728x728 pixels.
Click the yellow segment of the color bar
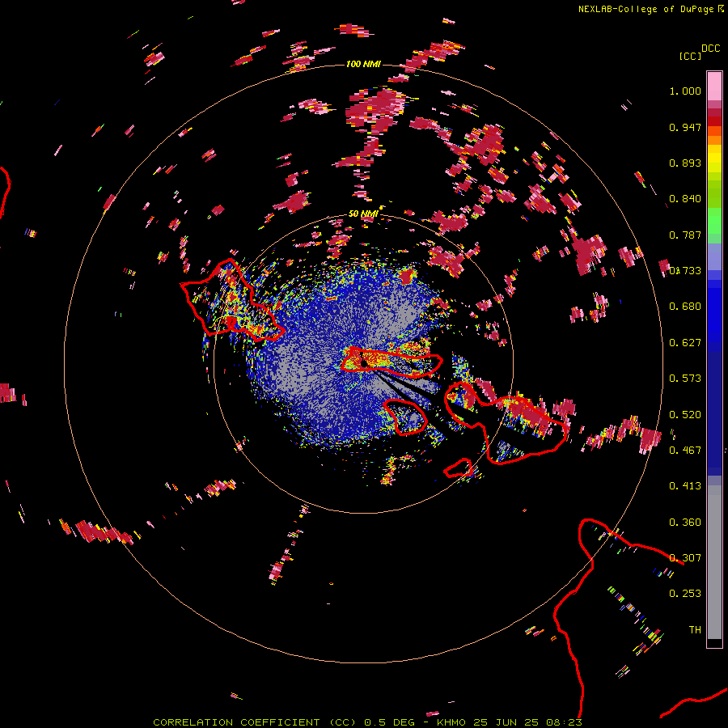click(x=714, y=159)
